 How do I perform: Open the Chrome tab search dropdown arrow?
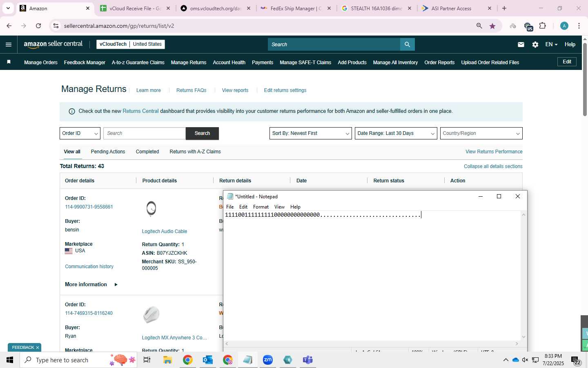[x=8, y=8]
